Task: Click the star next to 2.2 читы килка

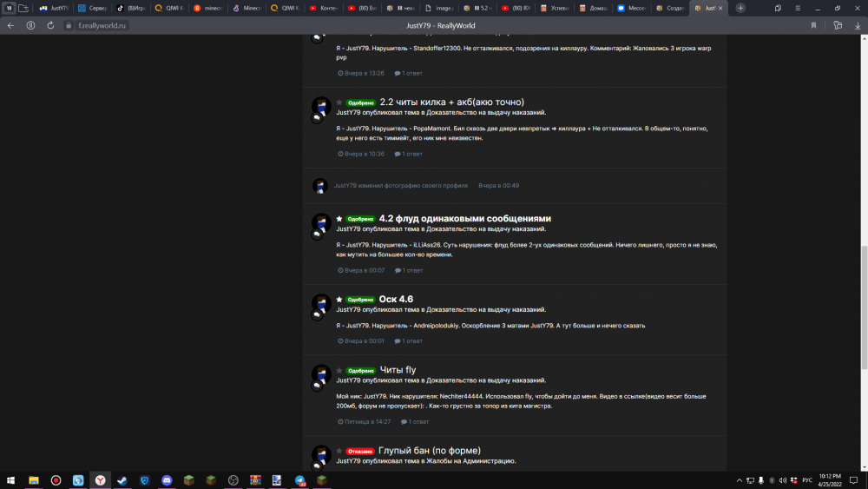Action: tap(339, 102)
